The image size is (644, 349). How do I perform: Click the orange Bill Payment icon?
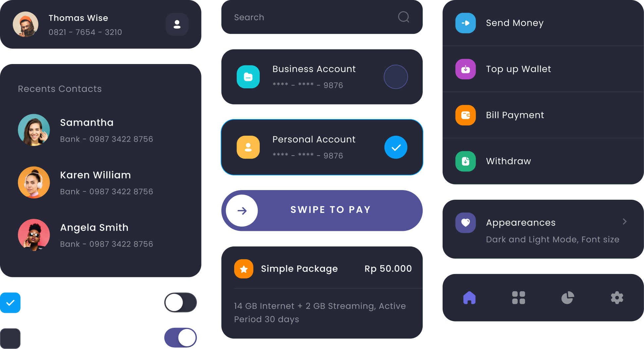click(x=465, y=115)
